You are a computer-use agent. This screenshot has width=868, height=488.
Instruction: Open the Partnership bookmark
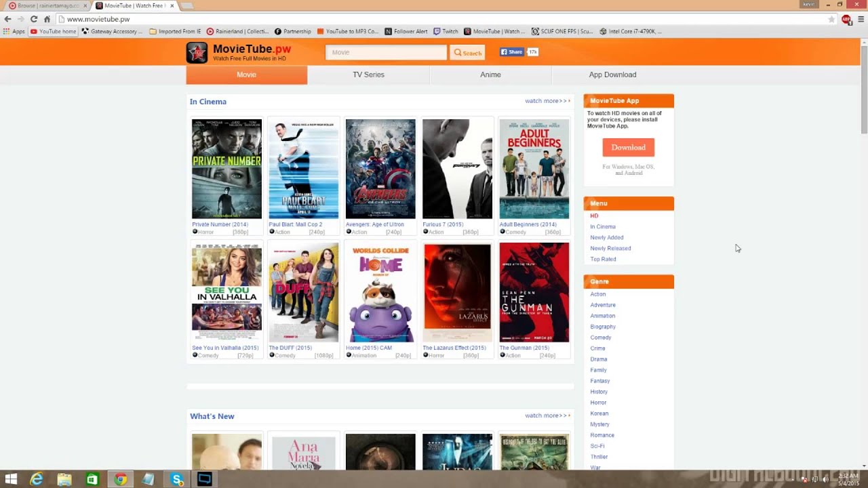(x=293, y=31)
